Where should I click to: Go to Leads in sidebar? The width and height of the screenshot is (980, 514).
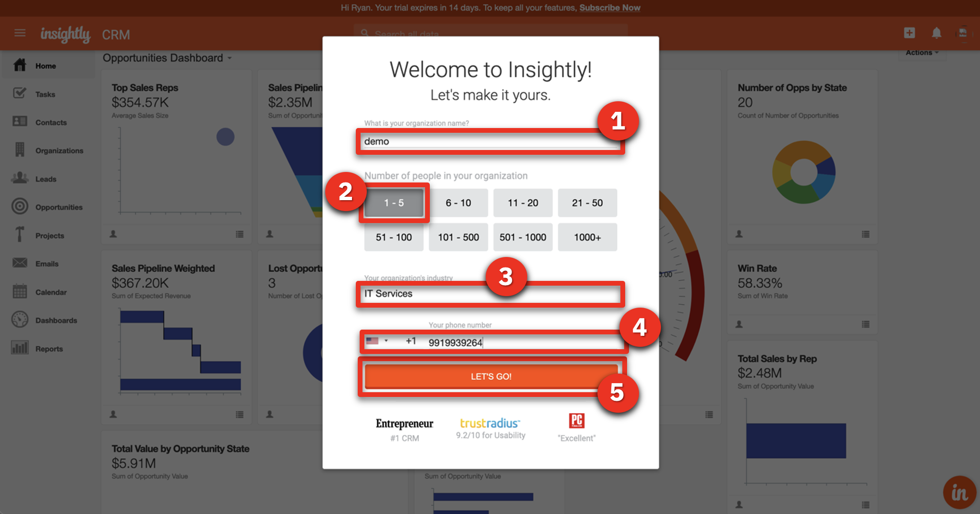point(46,179)
